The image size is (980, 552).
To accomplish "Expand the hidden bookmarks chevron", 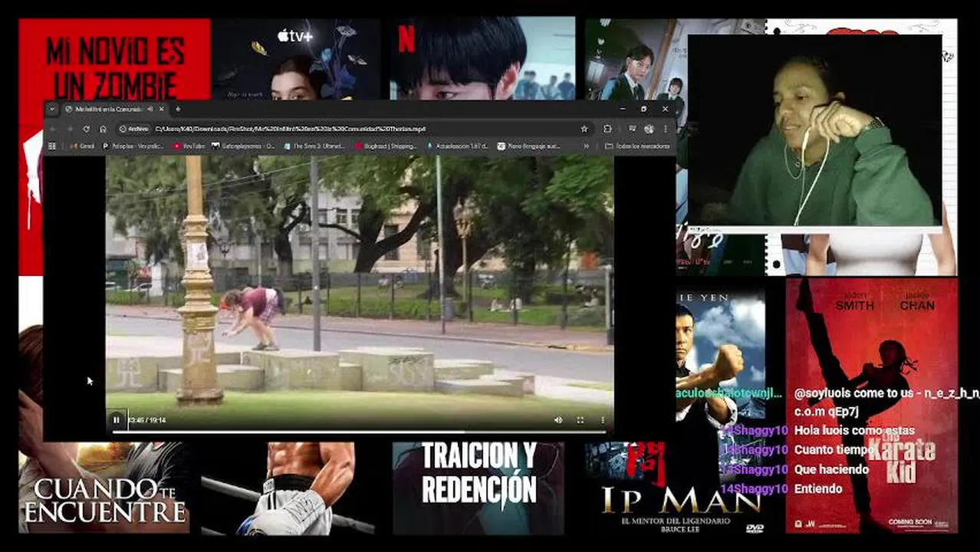I will [587, 146].
